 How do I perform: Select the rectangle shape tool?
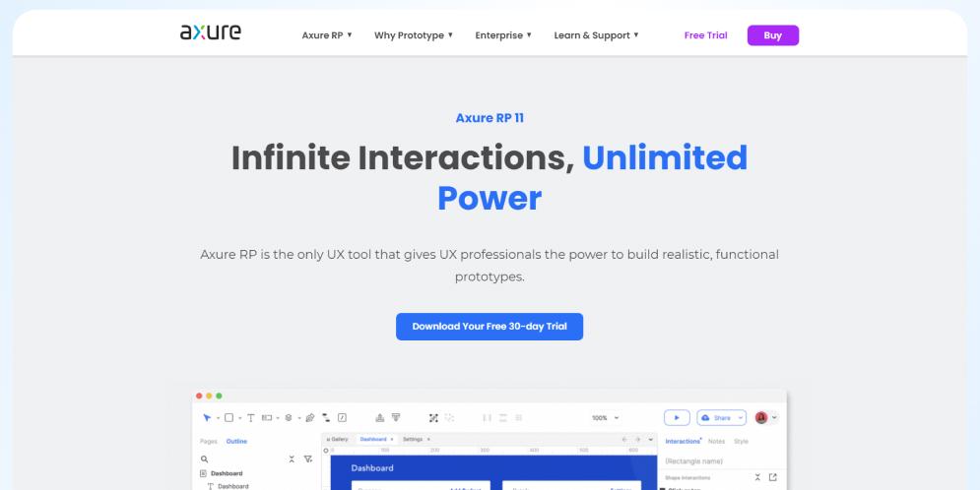[229, 417]
